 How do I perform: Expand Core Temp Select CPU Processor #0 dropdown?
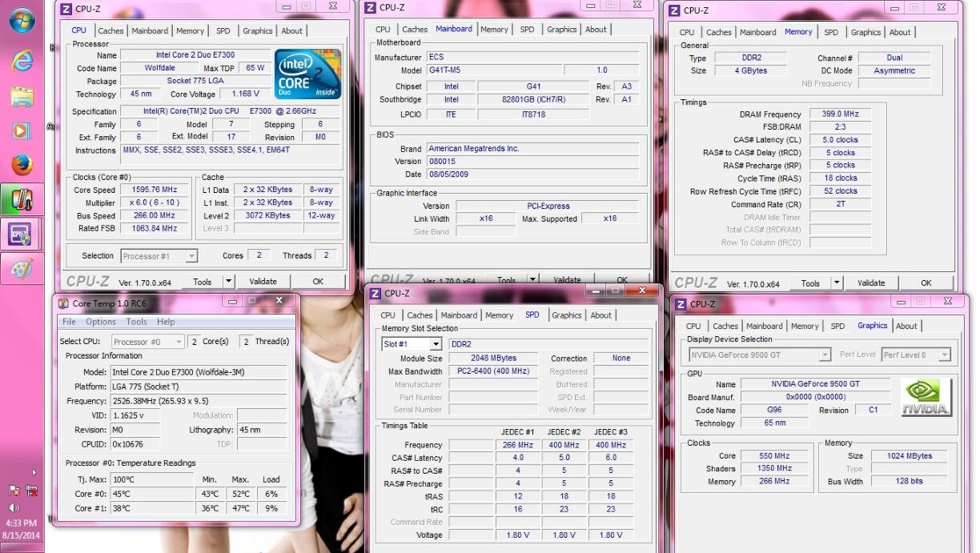[x=179, y=342]
